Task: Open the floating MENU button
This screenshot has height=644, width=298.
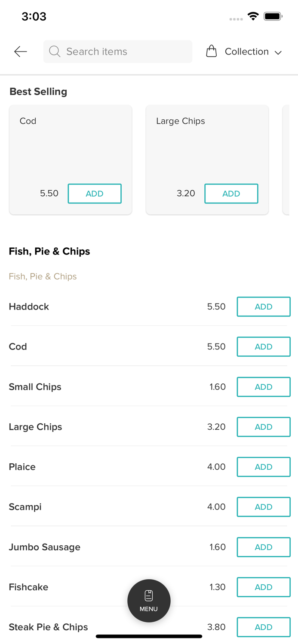Action: [149, 600]
